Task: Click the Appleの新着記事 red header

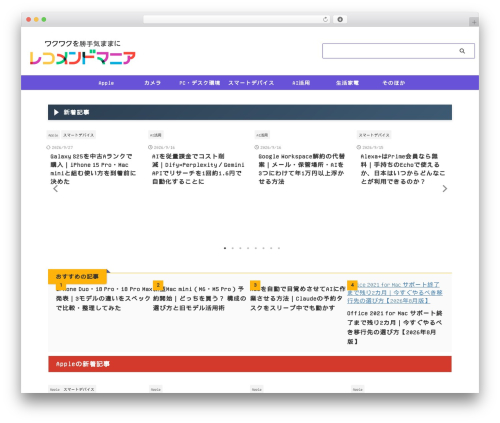Action: [250, 364]
